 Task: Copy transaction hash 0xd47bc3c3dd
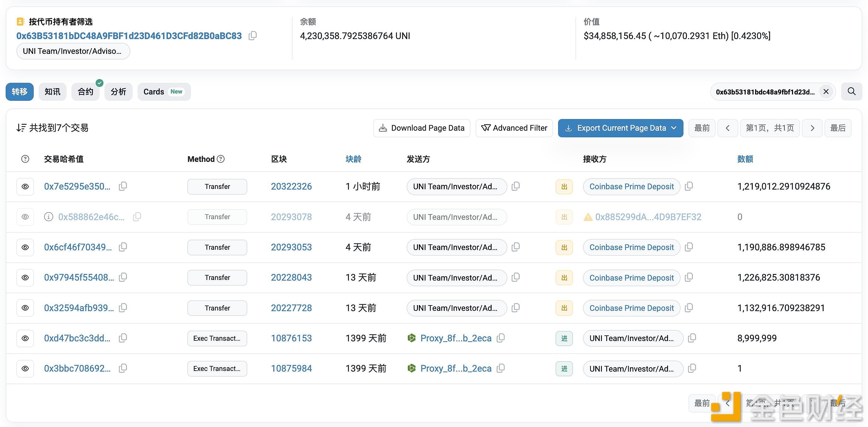123,338
